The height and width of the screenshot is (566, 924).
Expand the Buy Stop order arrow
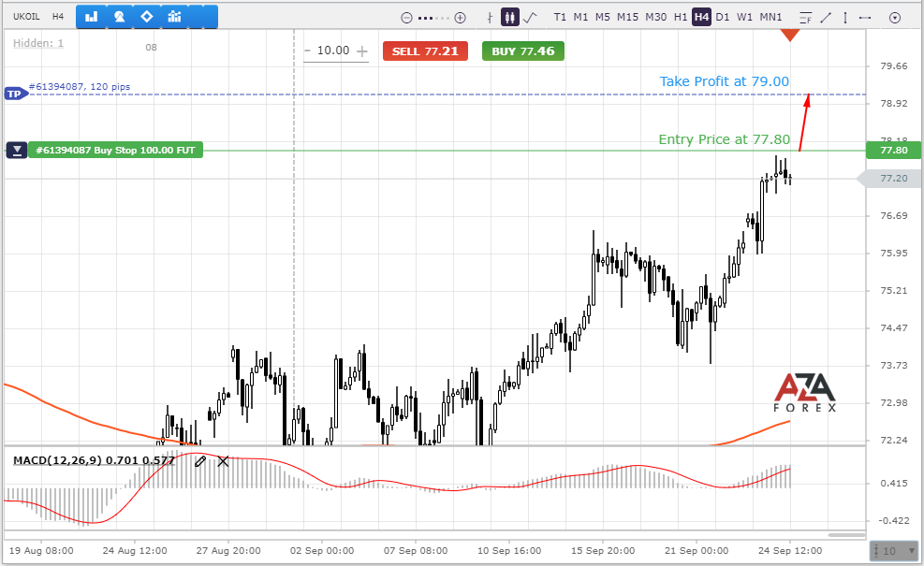[x=16, y=150]
